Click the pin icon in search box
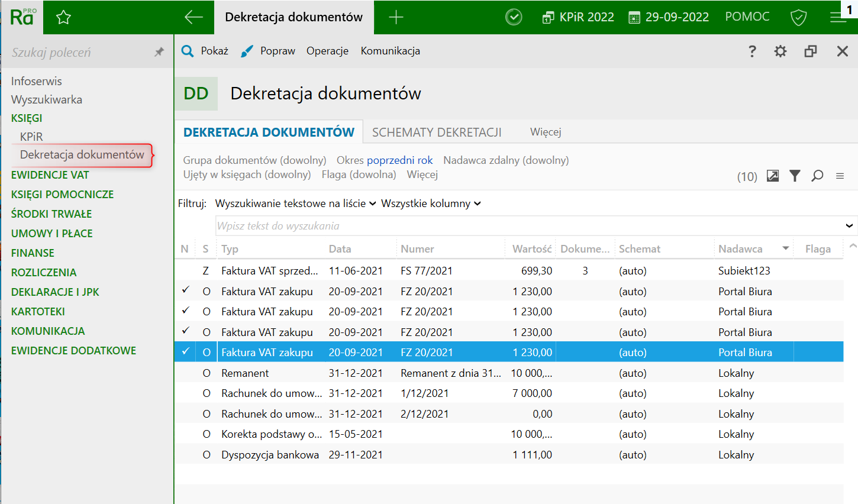The height and width of the screenshot is (504, 858). pyautogui.click(x=159, y=52)
